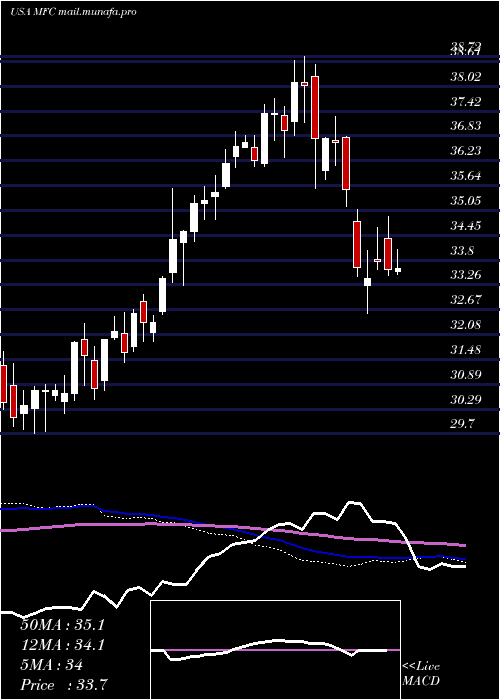Select the 29.7 price axis label

coord(462,424)
